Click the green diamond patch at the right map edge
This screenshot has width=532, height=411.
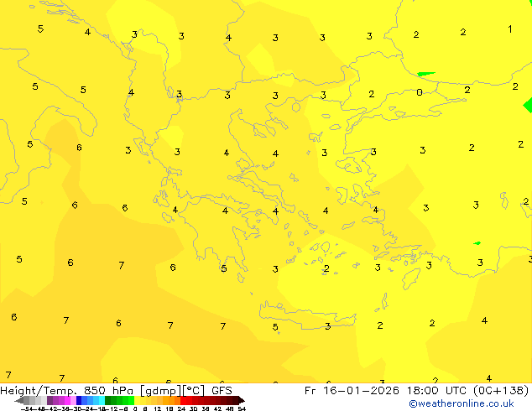tap(528, 105)
